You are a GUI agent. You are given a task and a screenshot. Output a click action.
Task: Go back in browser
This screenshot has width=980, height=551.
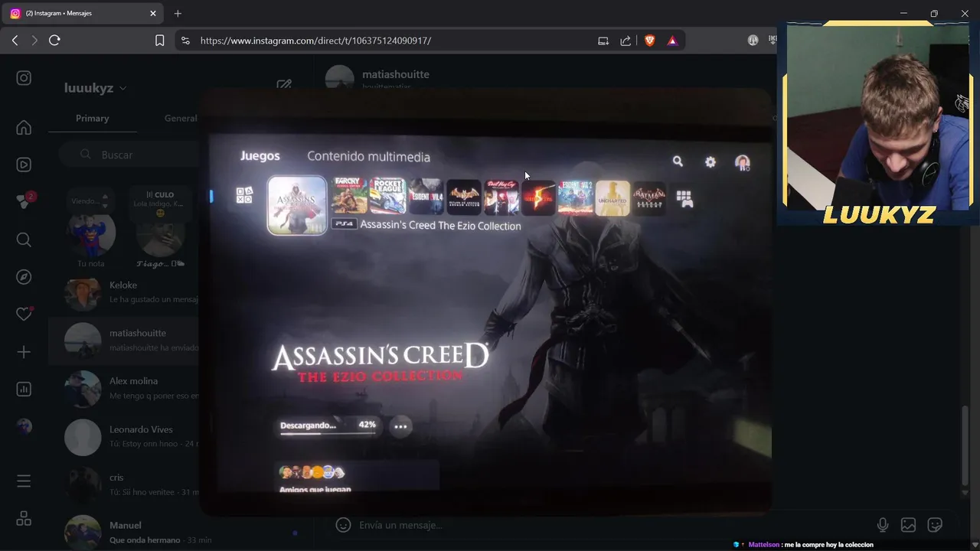[15, 41]
